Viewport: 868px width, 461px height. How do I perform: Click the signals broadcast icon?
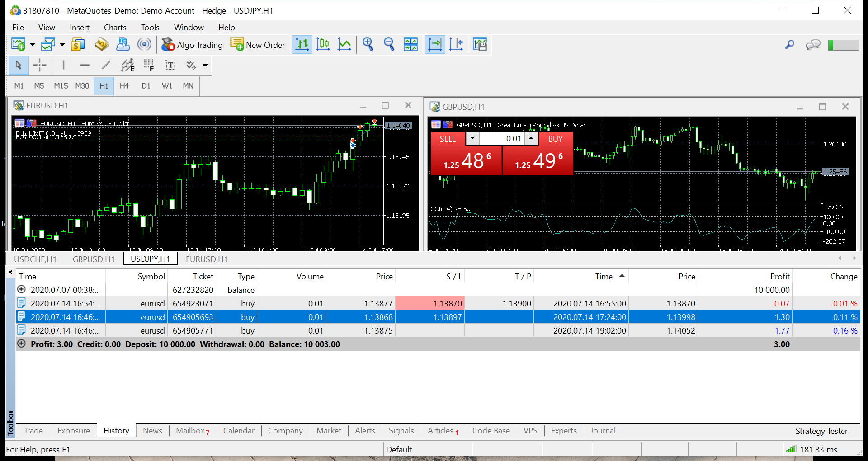(144, 44)
